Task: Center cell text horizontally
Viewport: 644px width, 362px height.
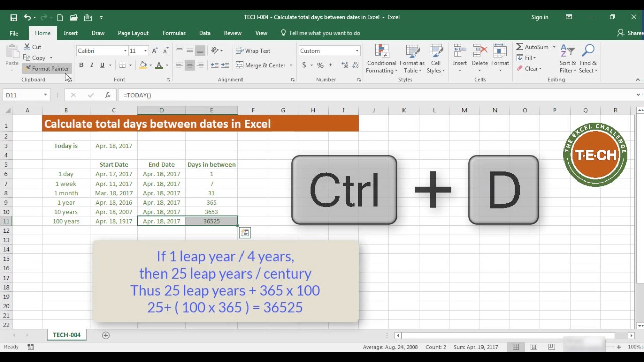Action: 190,65
